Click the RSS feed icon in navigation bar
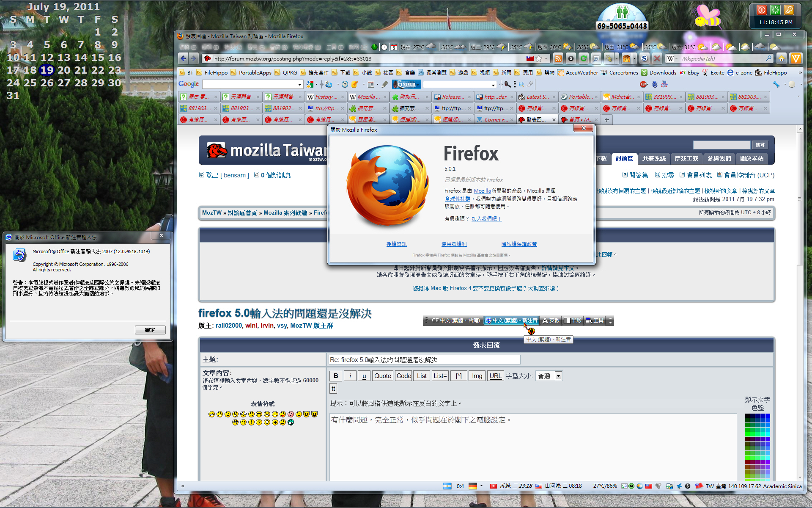The image size is (812, 508). click(558, 59)
